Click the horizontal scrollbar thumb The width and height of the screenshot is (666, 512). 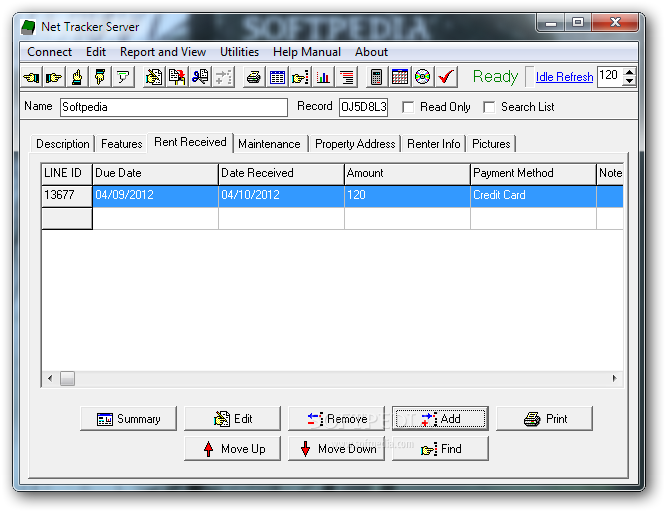[x=67, y=378]
